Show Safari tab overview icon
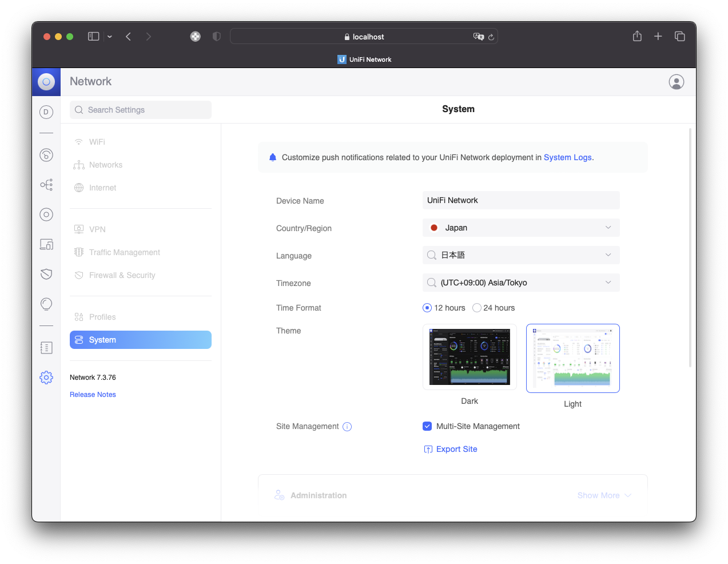The height and width of the screenshot is (564, 728). (679, 36)
